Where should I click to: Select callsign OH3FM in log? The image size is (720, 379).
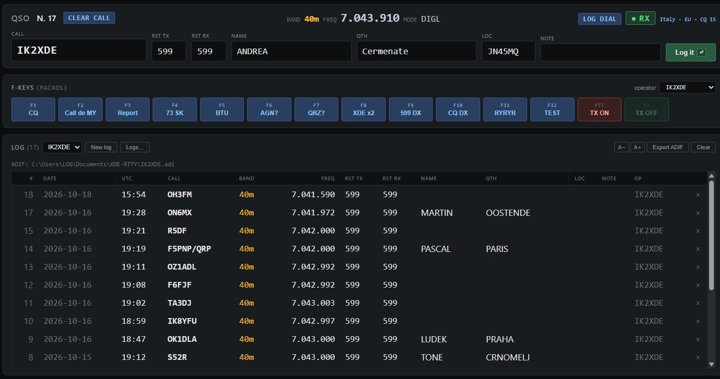[x=180, y=194]
